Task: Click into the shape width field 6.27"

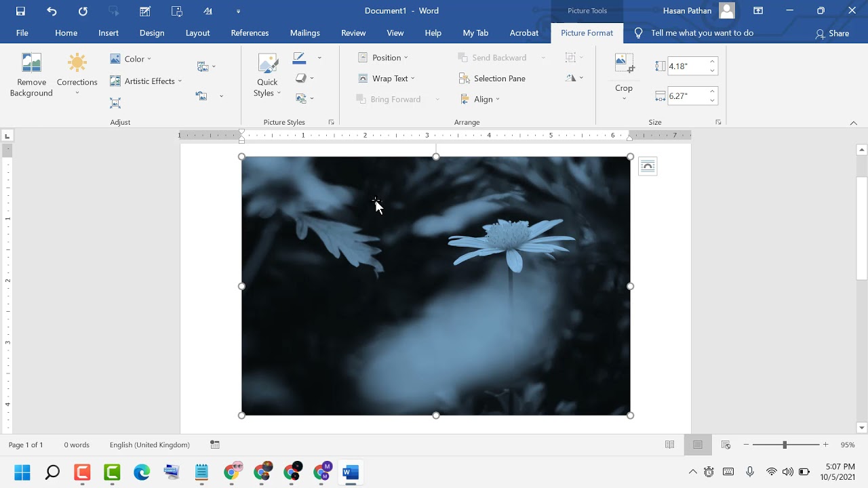Action: [x=686, y=96]
